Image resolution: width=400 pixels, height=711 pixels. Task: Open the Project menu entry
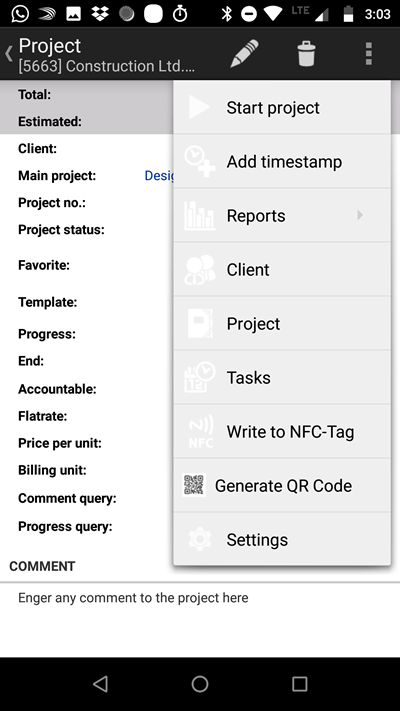[x=282, y=323]
